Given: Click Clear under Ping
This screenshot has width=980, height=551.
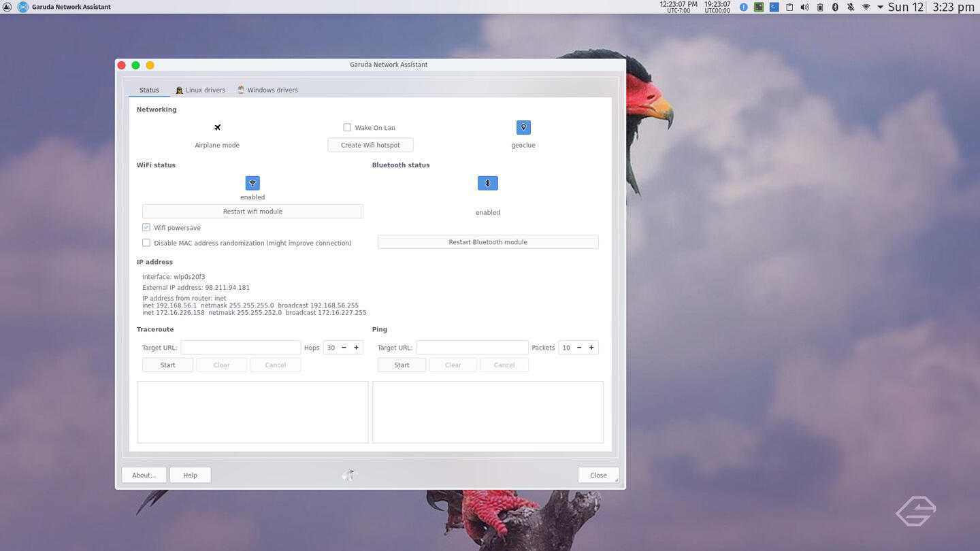Looking at the screenshot, I should click(x=453, y=365).
